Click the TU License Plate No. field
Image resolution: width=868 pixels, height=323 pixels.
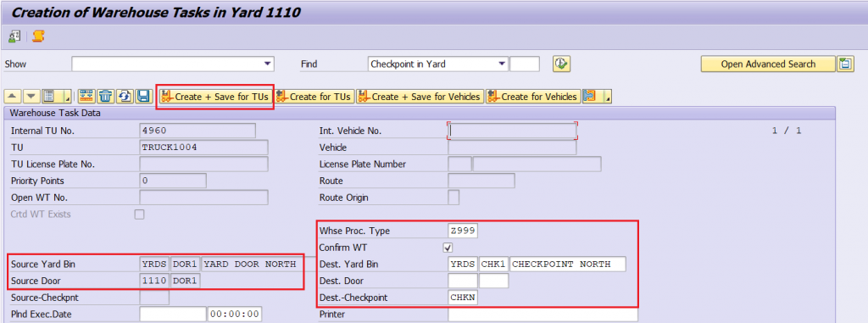pos(203,164)
